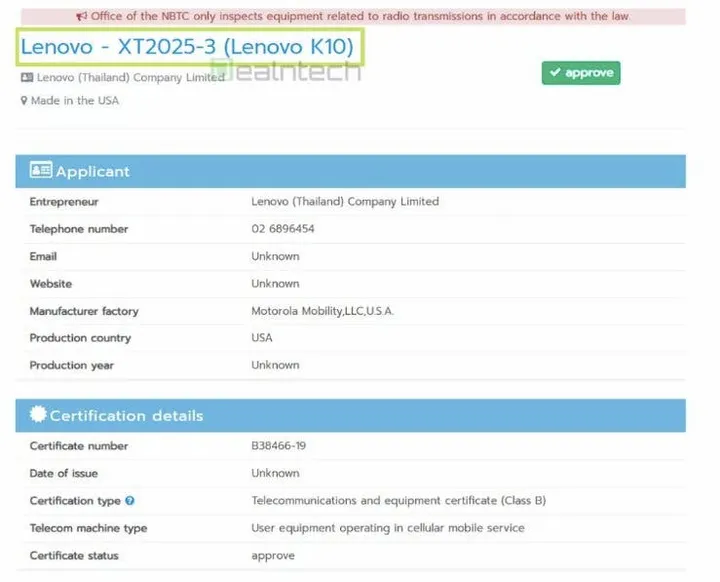Click the Website label
This screenshot has width=720, height=582.
coord(51,284)
